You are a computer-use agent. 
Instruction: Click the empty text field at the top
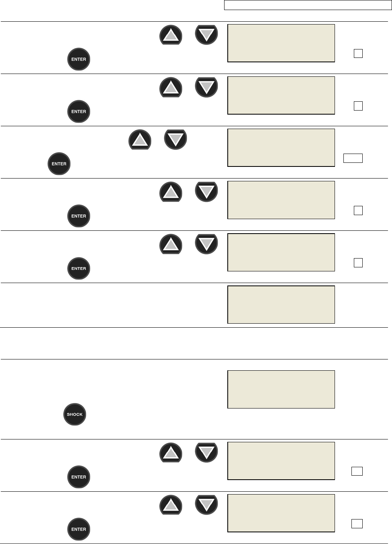pyautogui.click(x=307, y=5)
